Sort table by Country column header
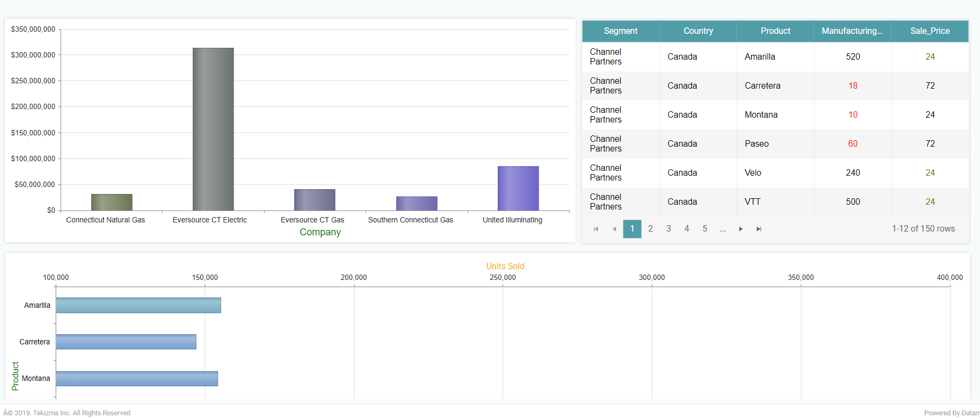Viewport: 980px width, 418px height. click(698, 31)
